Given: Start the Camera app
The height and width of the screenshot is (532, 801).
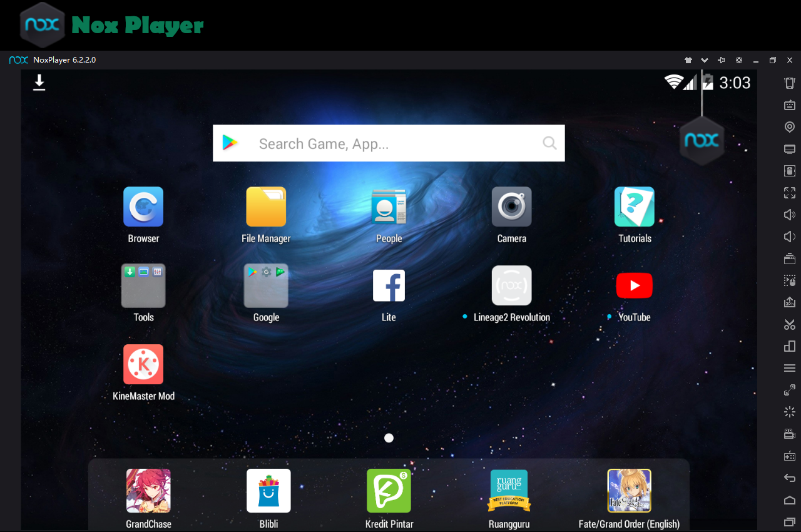Looking at the screenshot, I should pos(511,207).
